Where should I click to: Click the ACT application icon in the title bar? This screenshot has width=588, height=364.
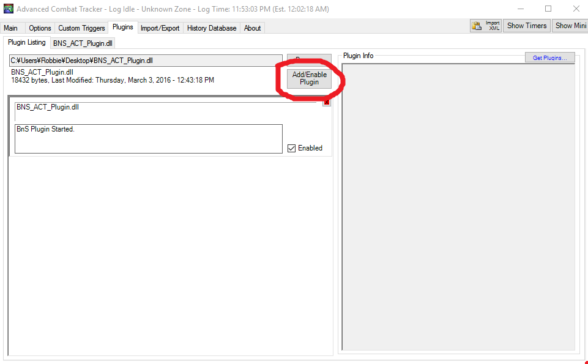8,9
